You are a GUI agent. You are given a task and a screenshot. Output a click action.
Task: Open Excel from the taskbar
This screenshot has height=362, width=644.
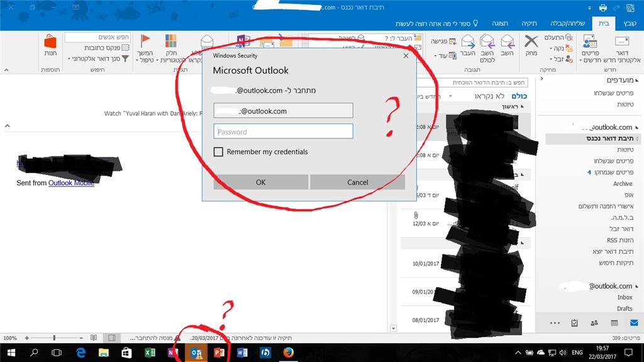[150, 353]
